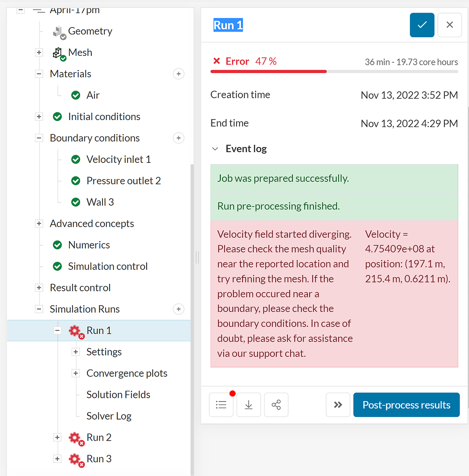Expand the Run 1 Convergence plots node
Image resolution: width=469 pixels, height=476 pixels.
[75, 373]
